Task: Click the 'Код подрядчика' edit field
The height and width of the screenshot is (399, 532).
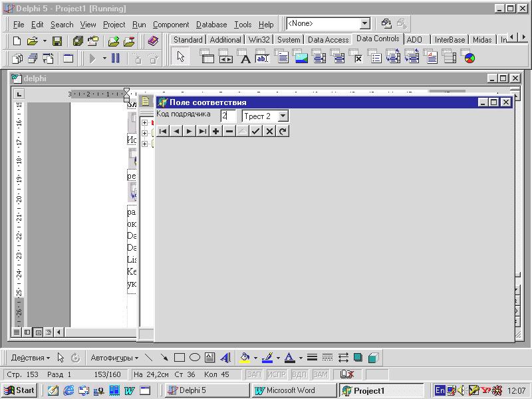Action: pos(227,116)
